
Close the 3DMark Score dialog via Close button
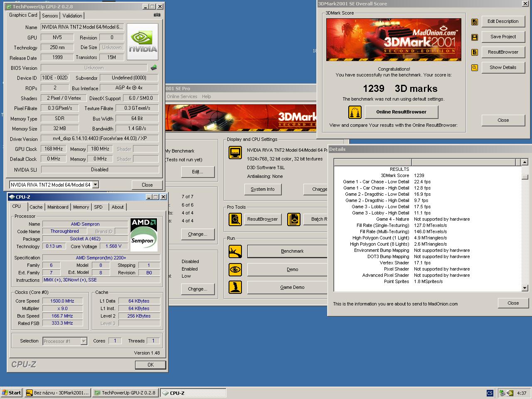pos(503,120)
